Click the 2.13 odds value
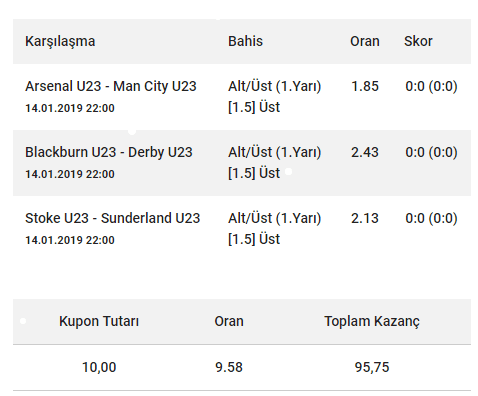The height and width of the screenshot is (396, 478). coord(365,218)
